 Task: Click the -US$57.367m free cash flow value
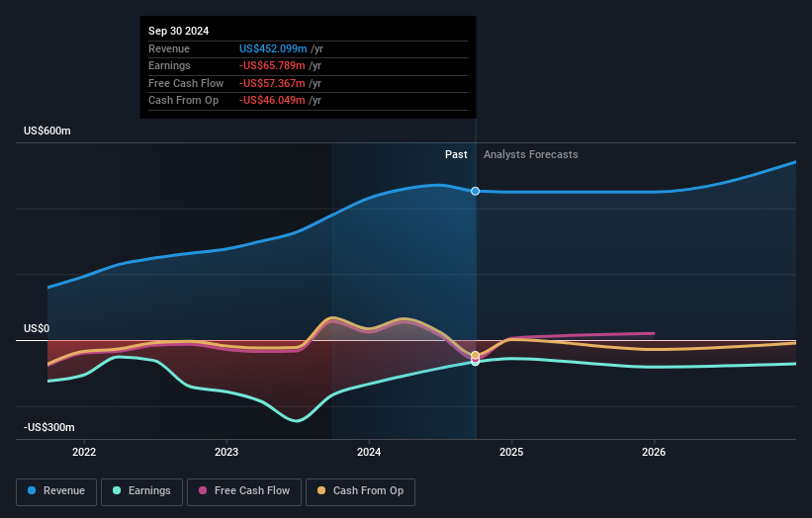click(x=272, y=83)
